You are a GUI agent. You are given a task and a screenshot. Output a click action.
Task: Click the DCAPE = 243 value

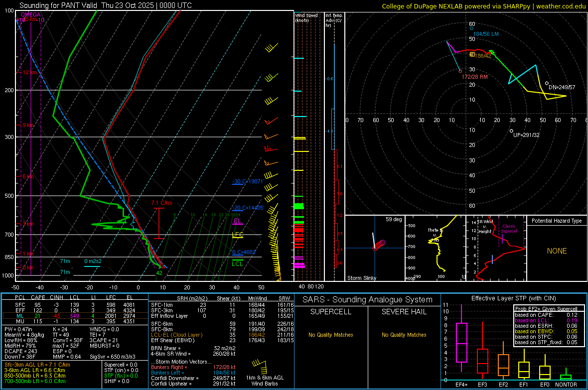[x=20, y=351]
